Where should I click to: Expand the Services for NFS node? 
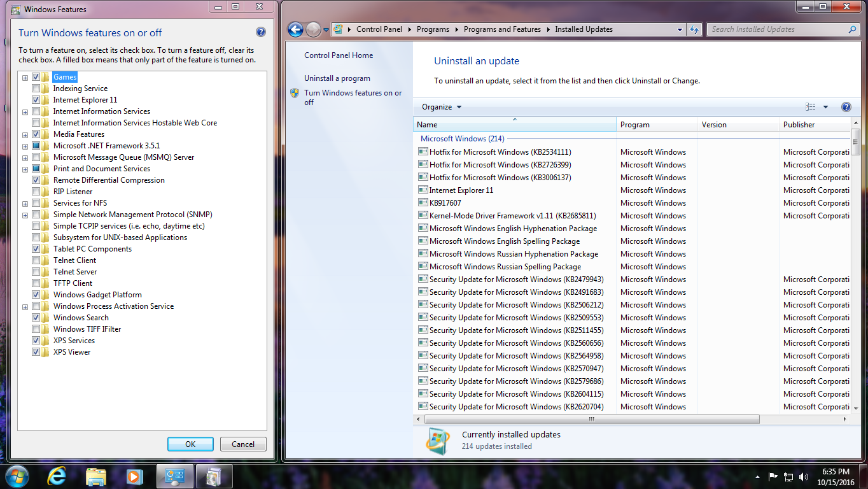click(x=25, y=204)
